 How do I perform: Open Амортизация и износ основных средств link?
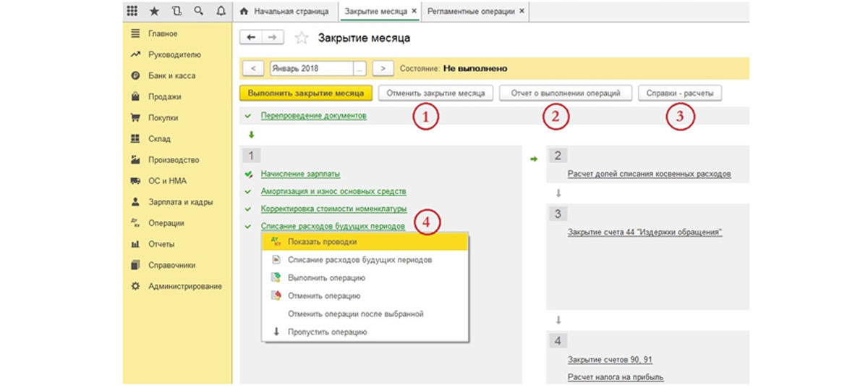(333, 191)
